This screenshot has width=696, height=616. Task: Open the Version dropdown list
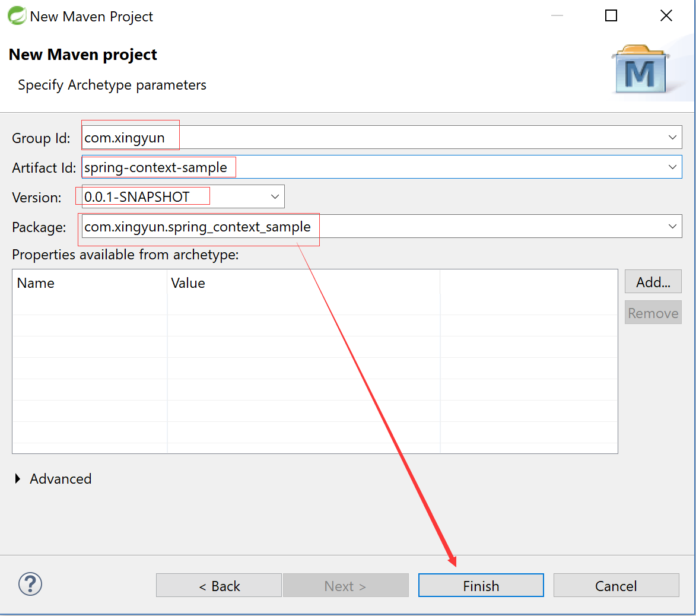click(x=275, y=197)
